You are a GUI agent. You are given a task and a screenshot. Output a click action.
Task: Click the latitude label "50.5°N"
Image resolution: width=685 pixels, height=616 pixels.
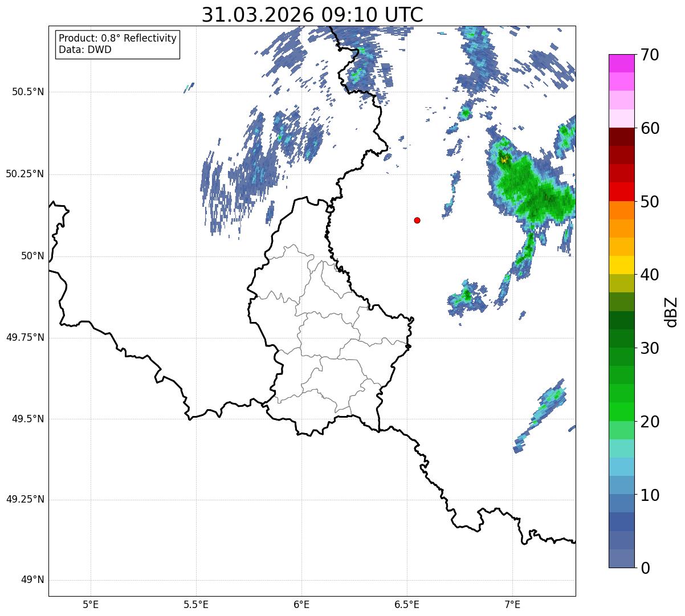[x=28, y=92]
